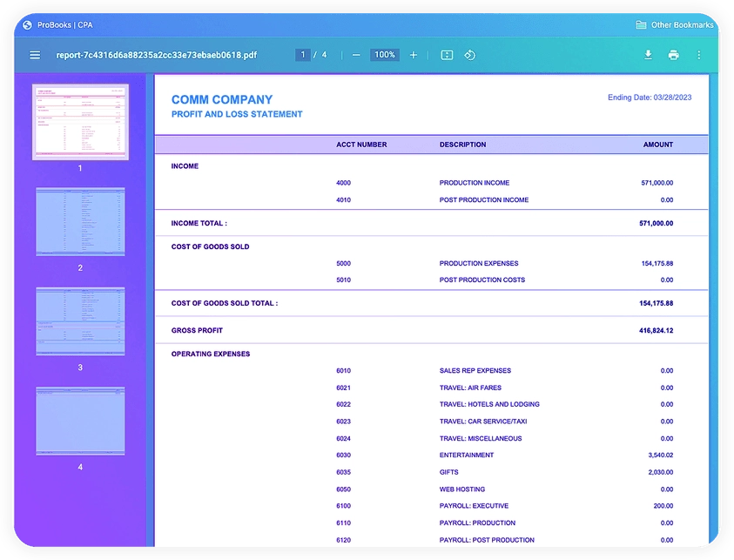Viewport: 734px width, 560px height.
Task: Select page 3 thumbnail
Action: 80,321
